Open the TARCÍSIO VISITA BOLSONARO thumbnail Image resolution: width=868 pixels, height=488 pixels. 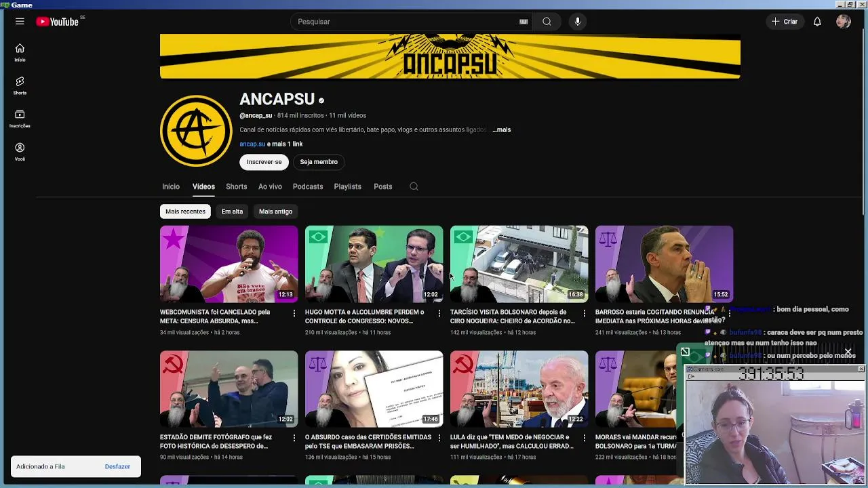coord(519,264)
